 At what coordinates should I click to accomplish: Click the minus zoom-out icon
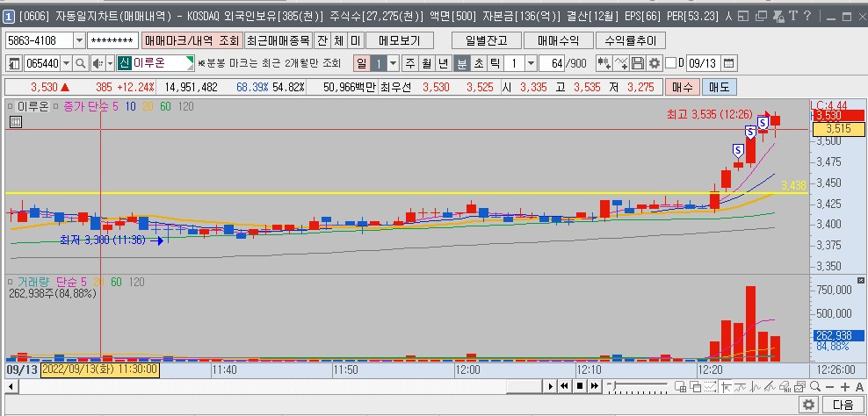pyautogui.click(x=829, y=386)
